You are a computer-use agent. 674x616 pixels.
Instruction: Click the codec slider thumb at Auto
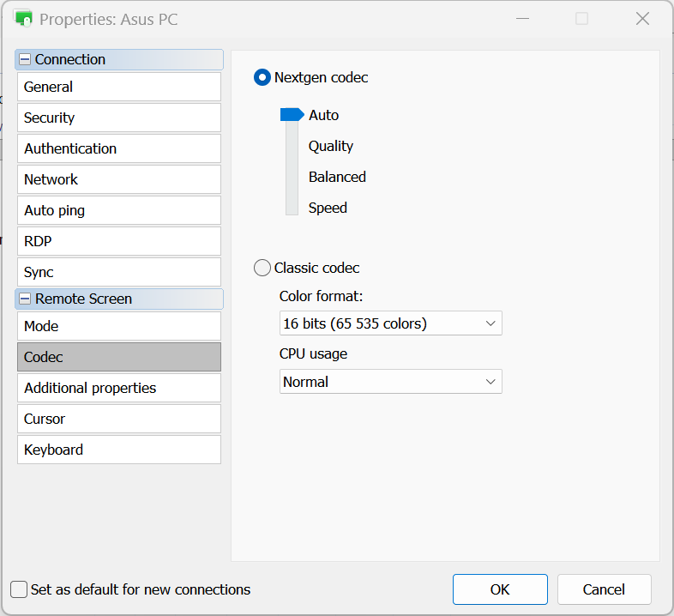point(292,115)
